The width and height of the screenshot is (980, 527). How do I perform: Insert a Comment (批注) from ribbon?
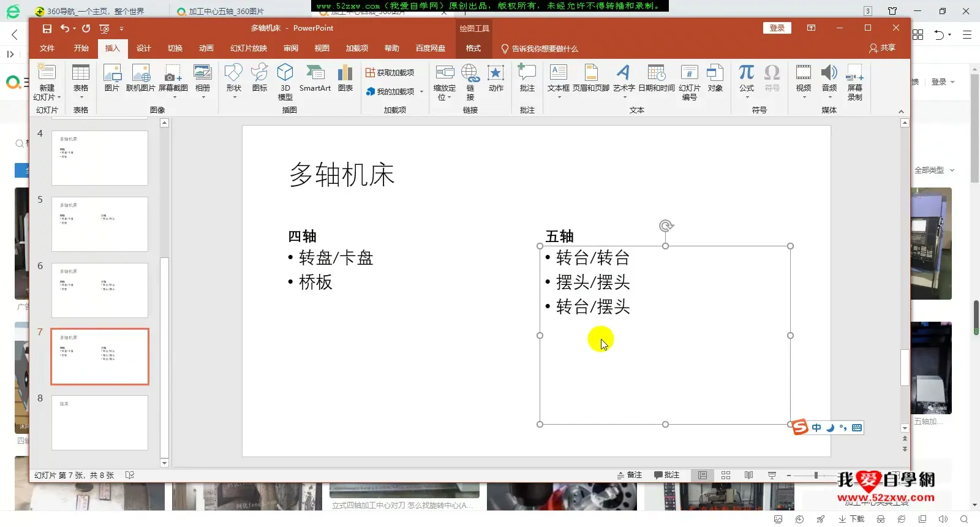point(527,78)
